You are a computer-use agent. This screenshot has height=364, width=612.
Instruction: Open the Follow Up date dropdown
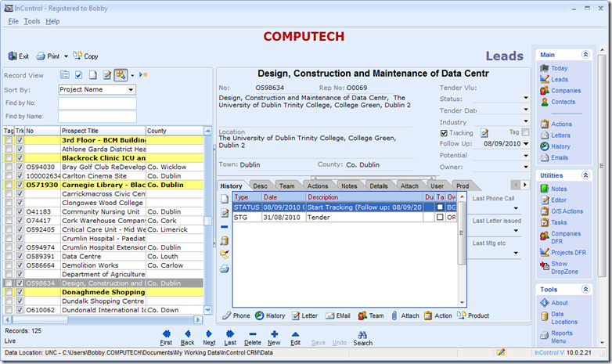click(x=526, y=144)
